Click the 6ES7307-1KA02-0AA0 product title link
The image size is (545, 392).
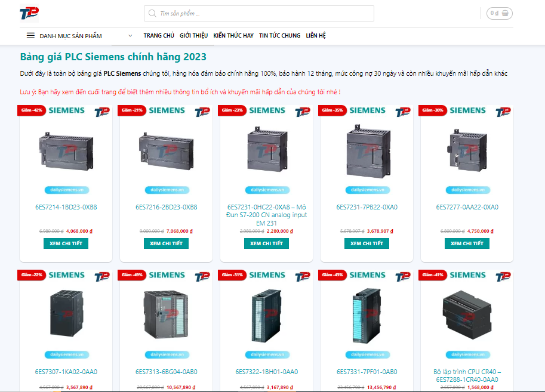[66, 372]
